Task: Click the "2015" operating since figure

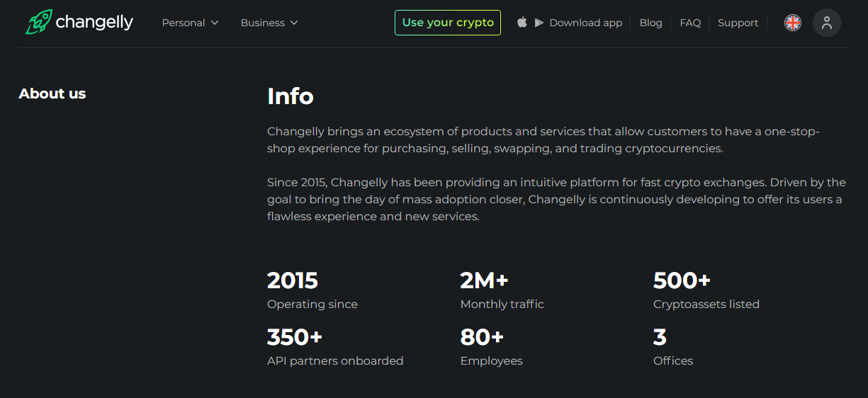Action: 293,280
